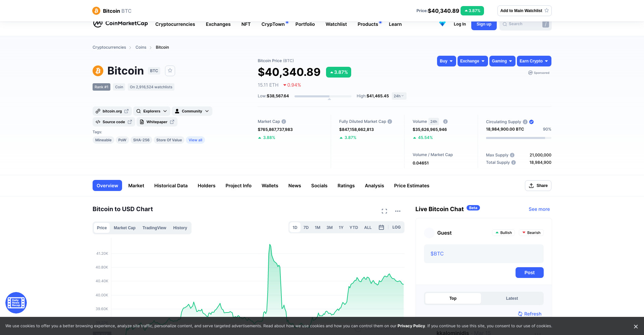Open the bitcoin.org website link
This screenshot has height=335, width=644.
point(112,111)
